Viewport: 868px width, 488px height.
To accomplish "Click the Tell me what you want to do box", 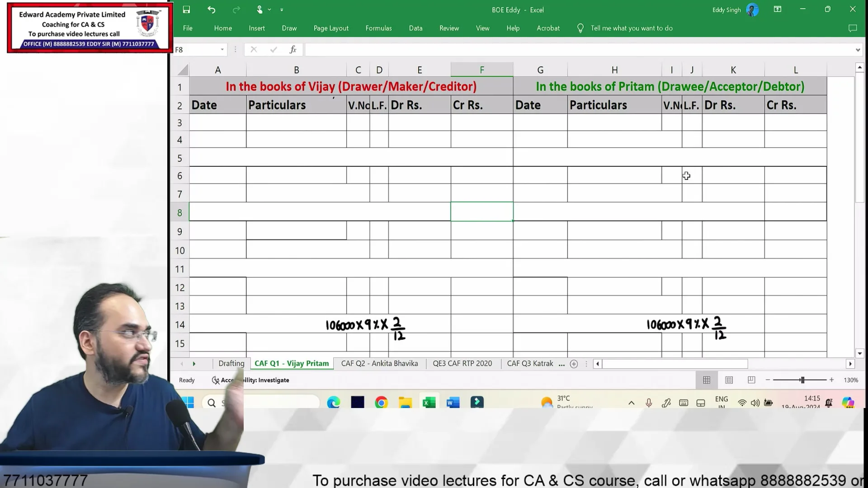I will tap(631, 28).
